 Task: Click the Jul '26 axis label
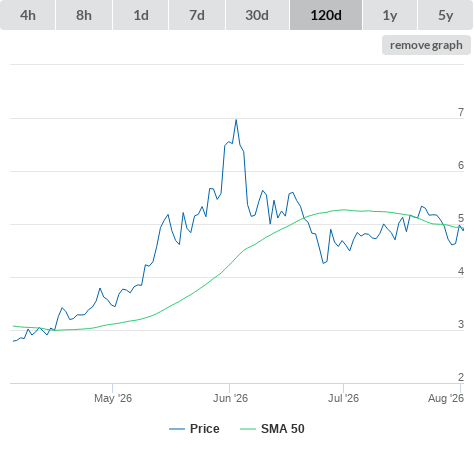343,398
